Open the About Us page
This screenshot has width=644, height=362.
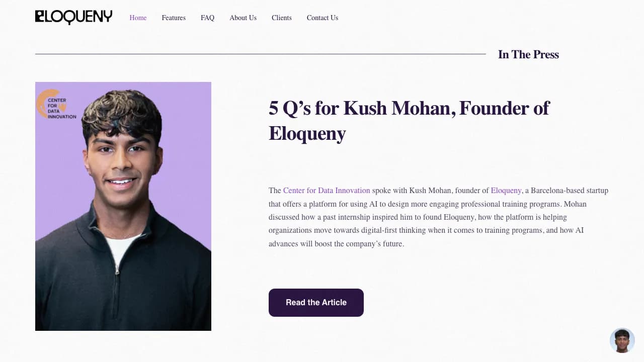pos(243,18)
